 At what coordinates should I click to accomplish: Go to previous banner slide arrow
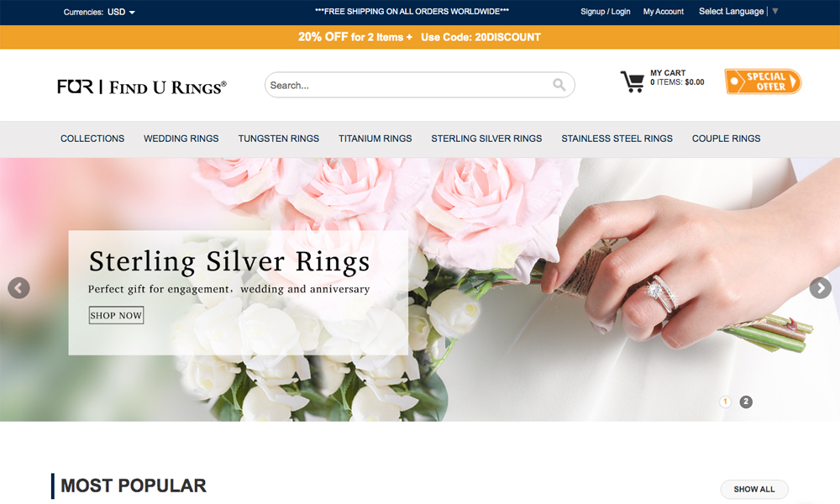coord(18,288)
